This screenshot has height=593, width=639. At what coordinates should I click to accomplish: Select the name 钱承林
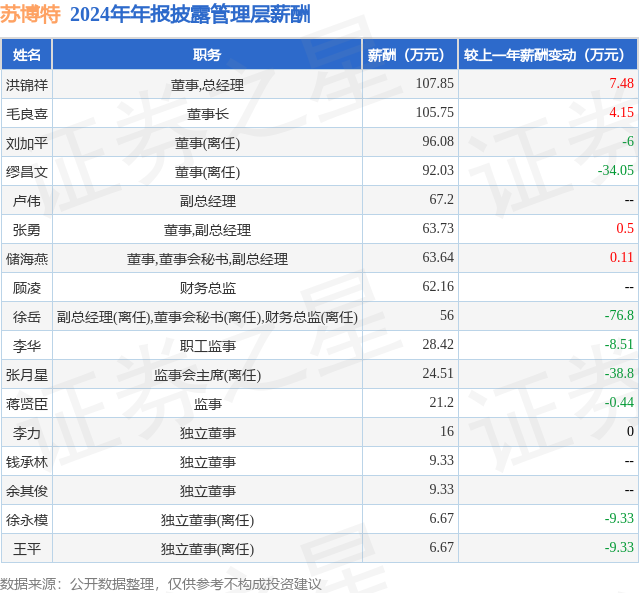tap(27, 462)
